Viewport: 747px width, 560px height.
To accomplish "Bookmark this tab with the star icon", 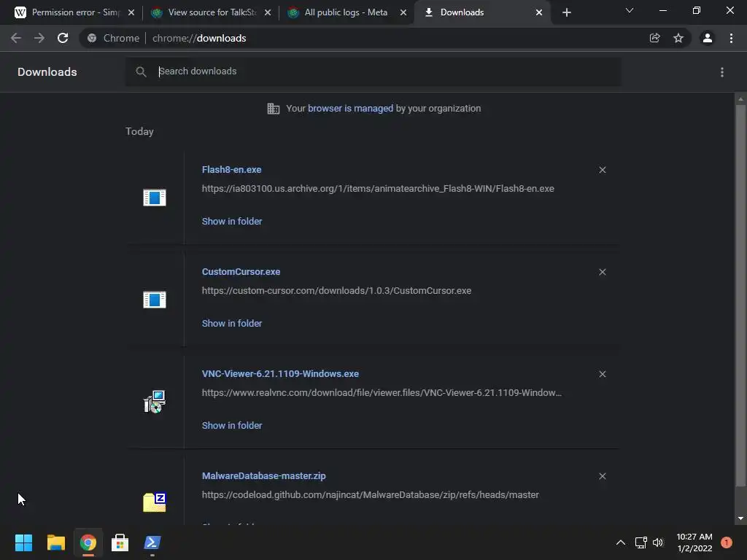I will tap(678, 38).
